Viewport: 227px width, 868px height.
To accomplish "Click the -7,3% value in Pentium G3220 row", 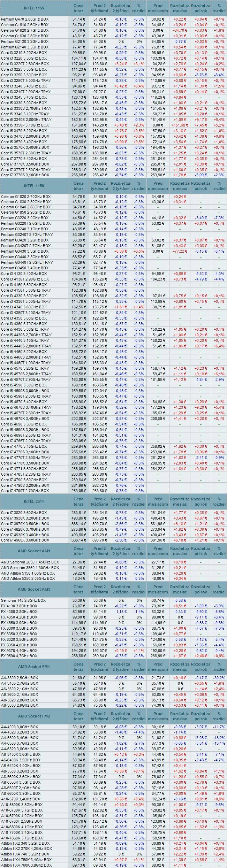I will [219, 218].
